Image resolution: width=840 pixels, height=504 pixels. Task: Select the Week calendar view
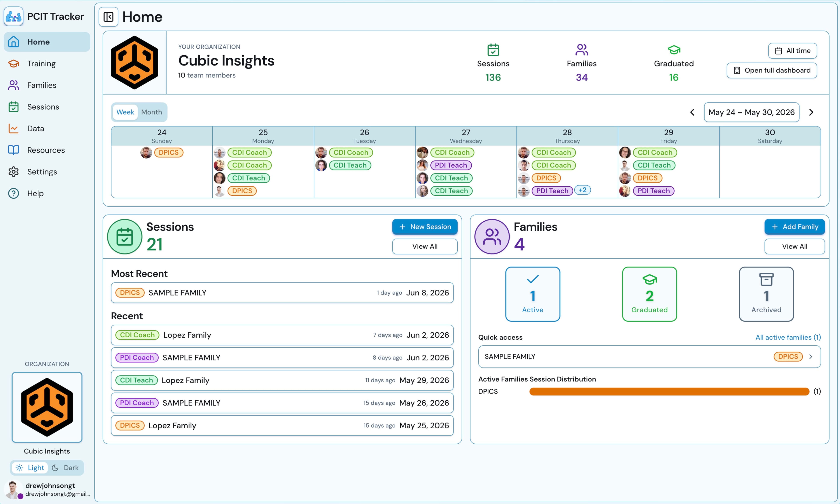point(125,112)
